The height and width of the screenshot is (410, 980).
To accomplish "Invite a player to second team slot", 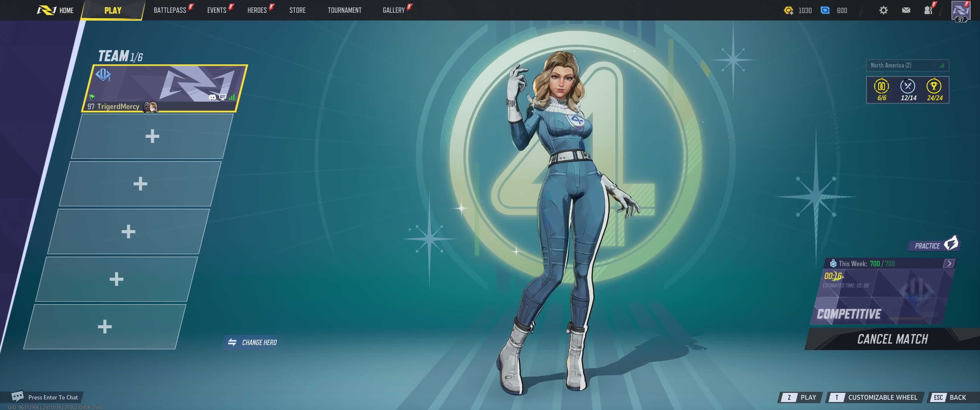I will (x=152, y=136).
